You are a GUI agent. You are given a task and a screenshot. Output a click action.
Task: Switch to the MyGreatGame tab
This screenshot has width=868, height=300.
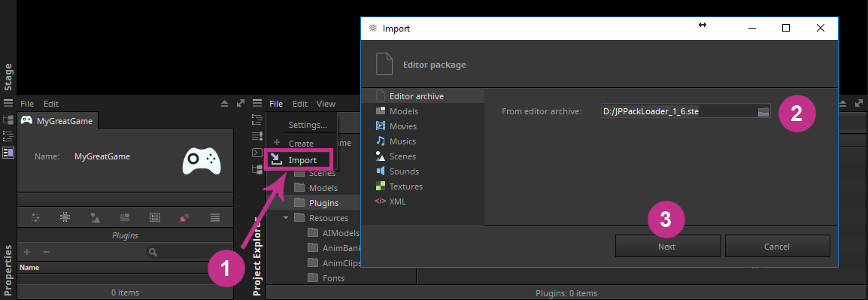click(x=58, y=120)
